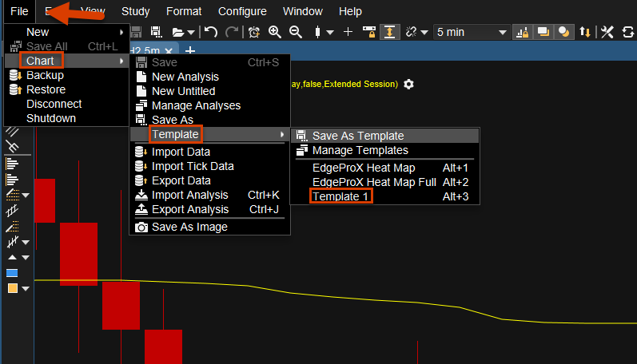This screenshot has height=364, width=637.
Task: Click the crosshair plus icon in toolbar
Action: pyautogui.click(x=348, y=32)
